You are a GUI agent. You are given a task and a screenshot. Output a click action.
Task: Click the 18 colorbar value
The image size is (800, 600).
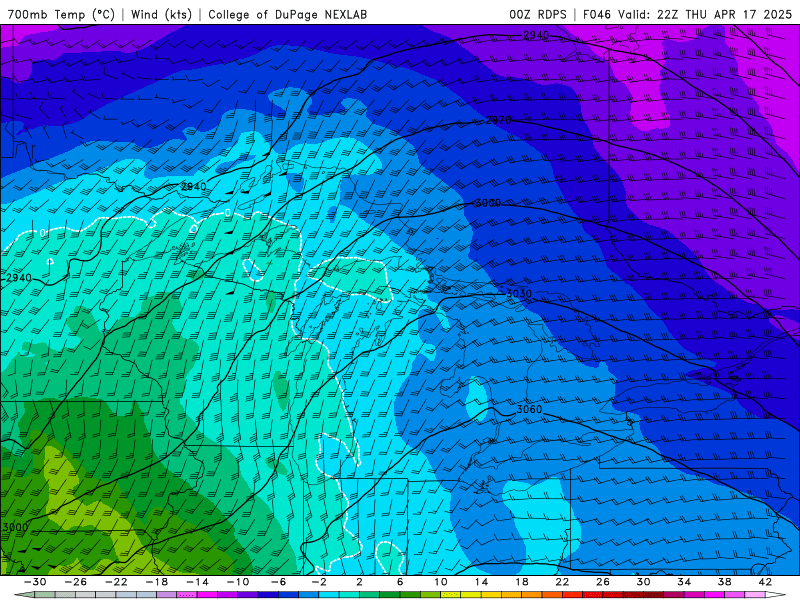point(522,582)
